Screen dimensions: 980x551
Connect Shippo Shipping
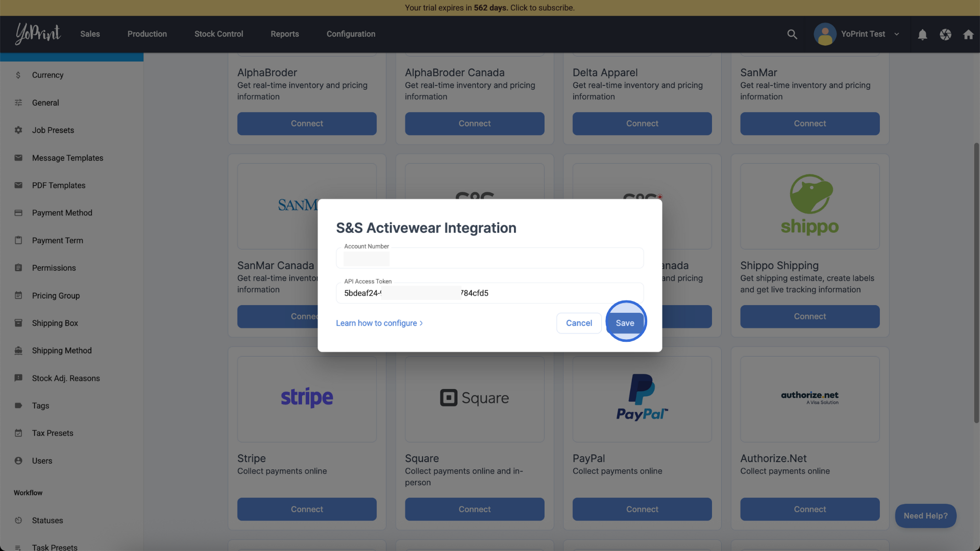pos(810,316)
